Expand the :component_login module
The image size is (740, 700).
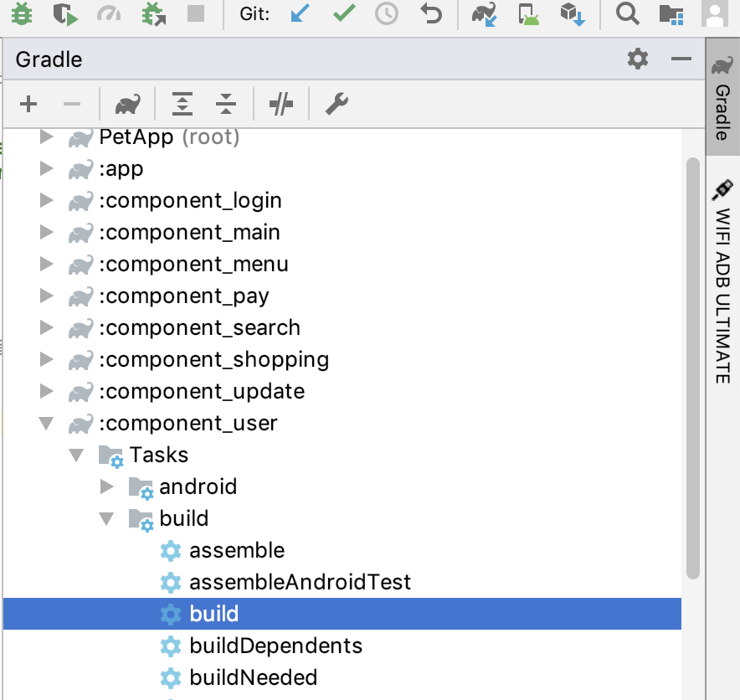[x=46, y=200]
